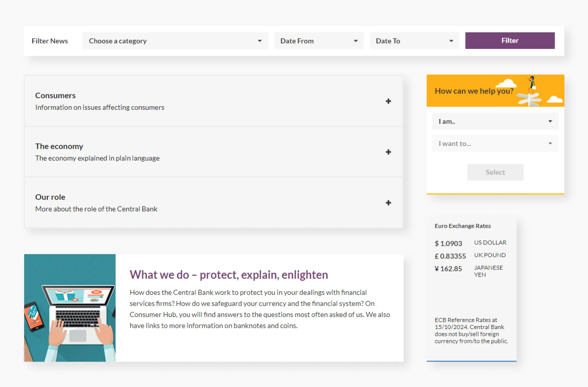Expand The economy section plus icon
Image resolution: width=588 pixels, height=387 pixels.
[388, 152]
